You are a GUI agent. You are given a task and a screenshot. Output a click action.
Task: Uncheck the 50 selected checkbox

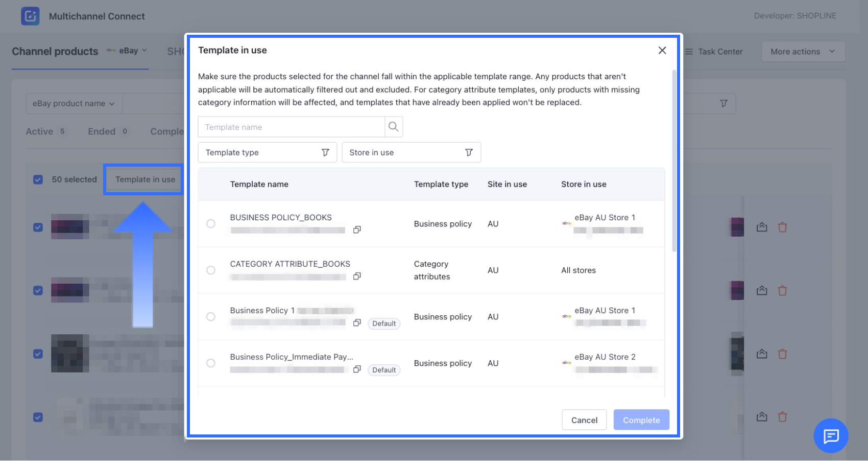38,179
